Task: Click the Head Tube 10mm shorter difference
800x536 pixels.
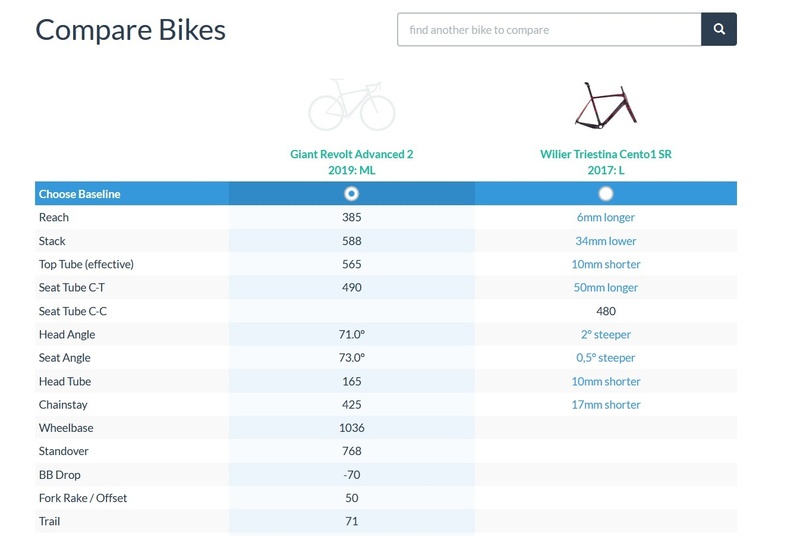Action: coord(606,381)
